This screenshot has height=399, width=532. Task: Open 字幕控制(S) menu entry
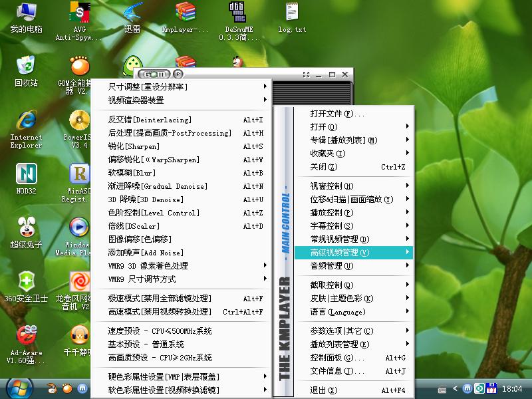click(x=354, y=225)
